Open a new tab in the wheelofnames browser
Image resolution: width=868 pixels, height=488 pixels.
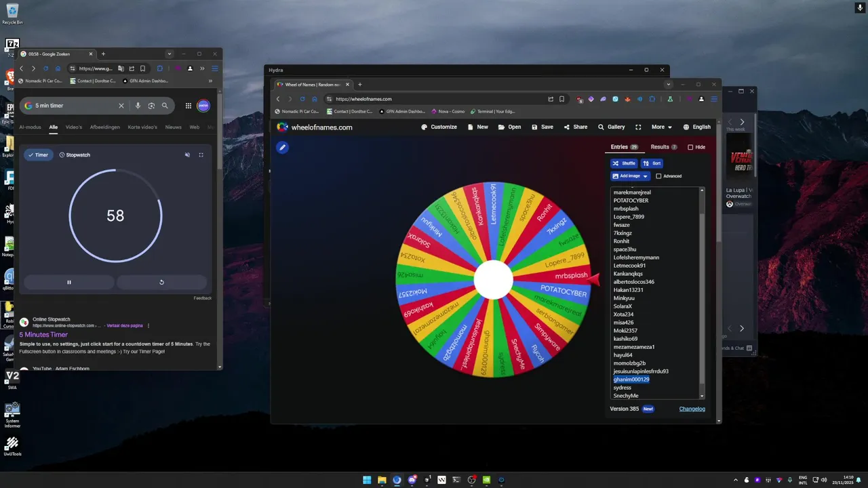[360, 85]
